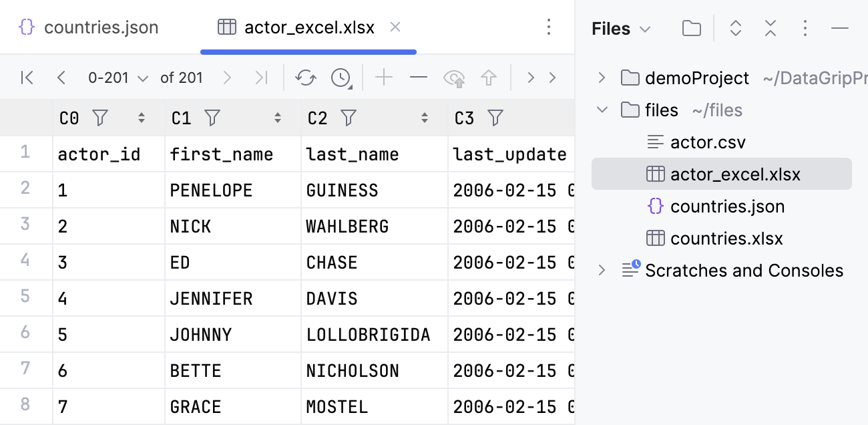Image resolution: width=868 pixels, height=425 pixels.
Task: Add a new row with plus icon
Action: coord(384,78)
